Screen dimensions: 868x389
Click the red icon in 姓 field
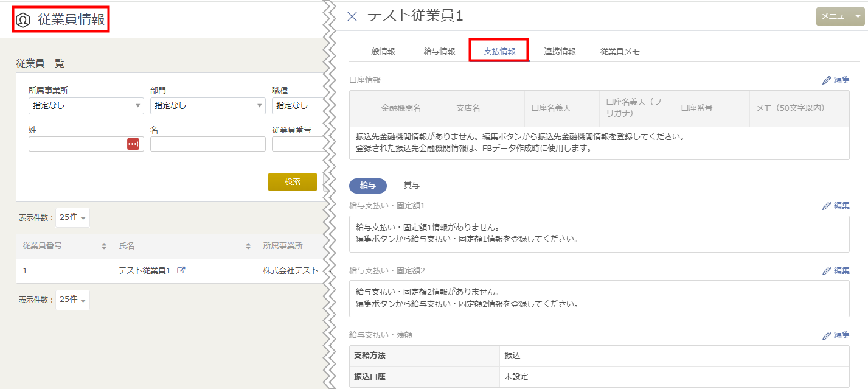tap(133, 144)
